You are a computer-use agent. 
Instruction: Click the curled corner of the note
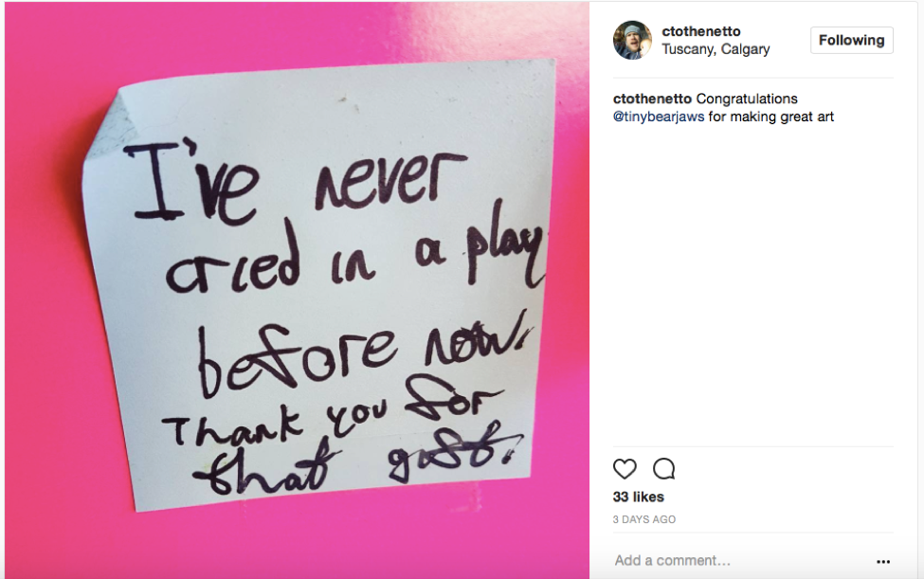pyautogui.click(x=110, y=124)
